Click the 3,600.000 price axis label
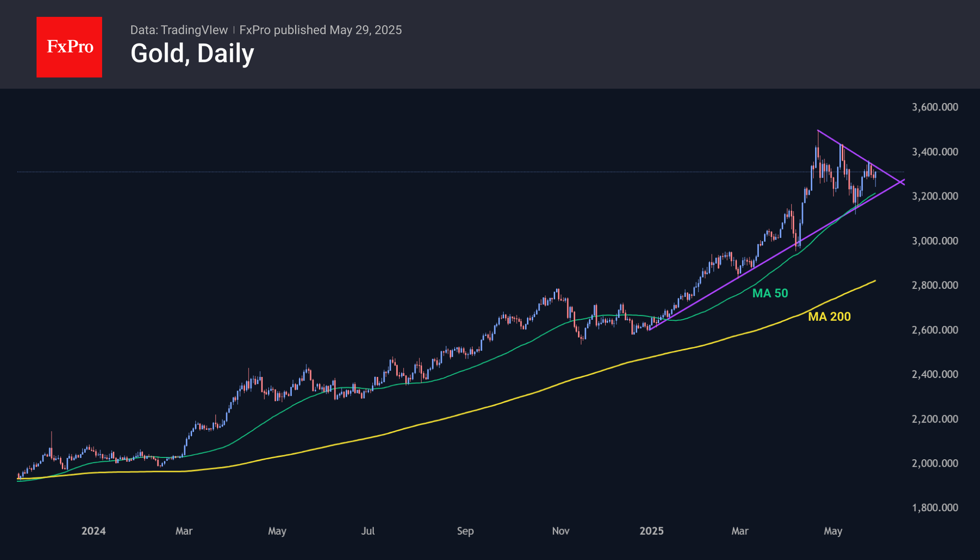Screen dimensions: 980x560 point(935,107)
